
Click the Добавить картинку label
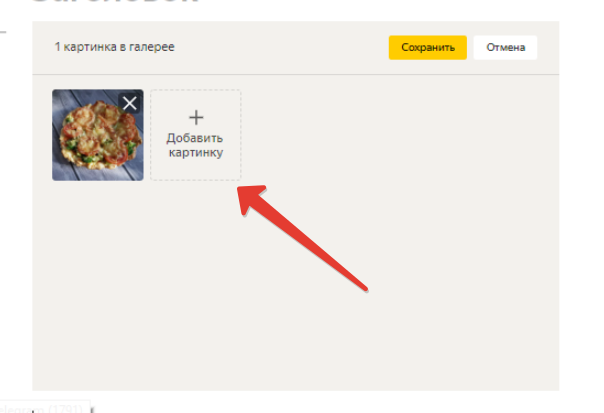click(x=195, y=145)
